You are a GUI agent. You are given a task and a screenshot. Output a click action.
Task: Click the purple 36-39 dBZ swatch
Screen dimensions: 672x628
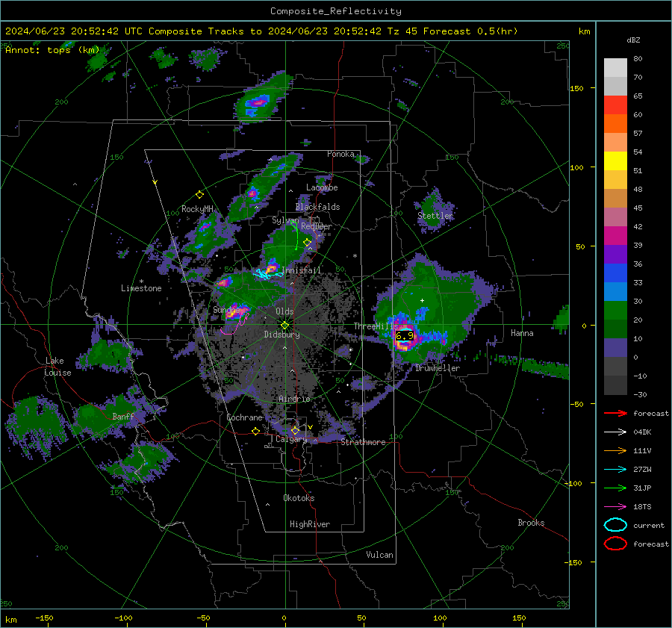click(x=615, y=254)
